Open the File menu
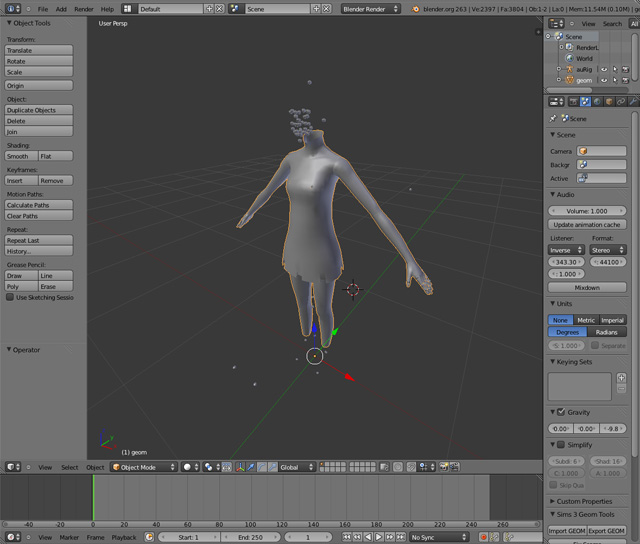Viewport: 640px width, 544px height. (x=43, y=9)
